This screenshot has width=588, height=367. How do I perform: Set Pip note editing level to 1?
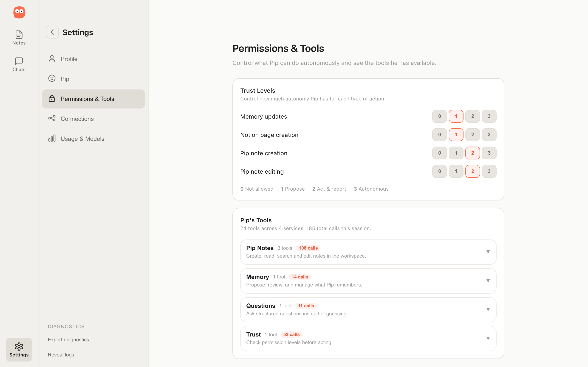click(456, 171)
